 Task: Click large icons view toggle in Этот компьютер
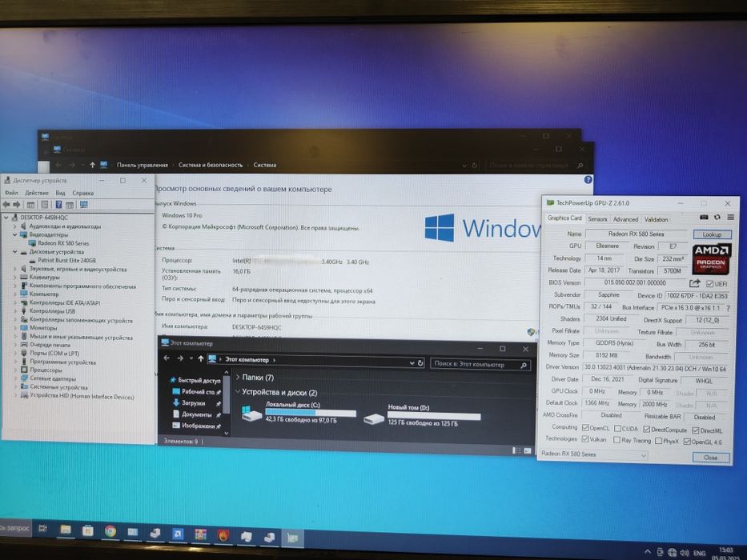tap(528, 450)
